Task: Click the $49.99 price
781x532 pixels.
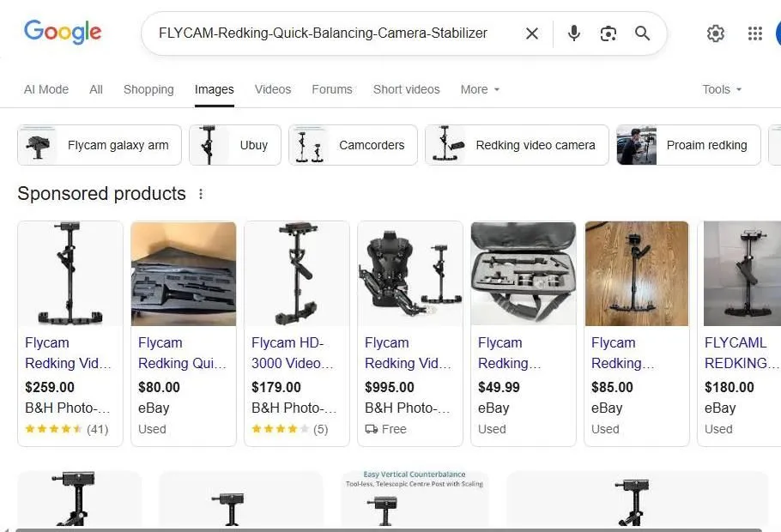Action: tap(499, 387)
